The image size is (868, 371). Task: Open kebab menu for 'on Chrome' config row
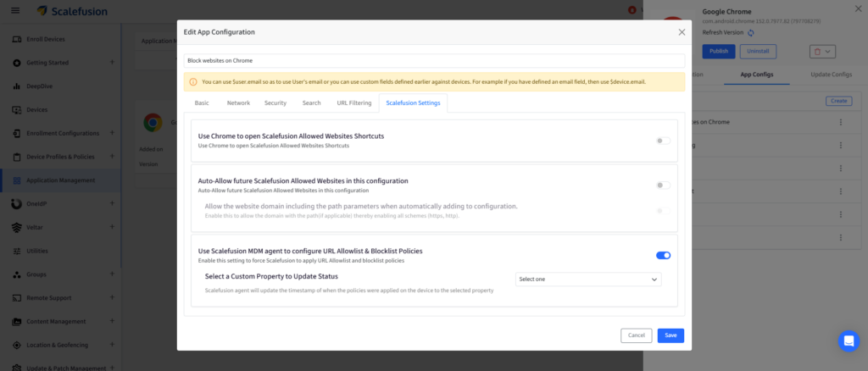pyautogui.click(x=840, y=122)
